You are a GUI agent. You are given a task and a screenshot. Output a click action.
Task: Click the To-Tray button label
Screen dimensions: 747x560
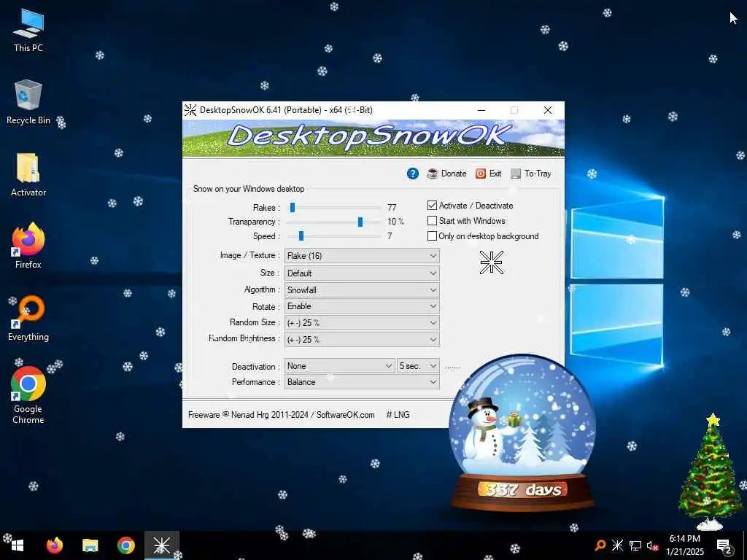click(538, 174)
